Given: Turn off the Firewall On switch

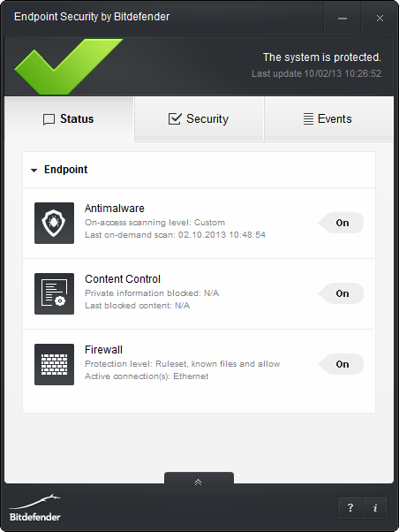Looking at the screenshot, I should coord(341,364).
